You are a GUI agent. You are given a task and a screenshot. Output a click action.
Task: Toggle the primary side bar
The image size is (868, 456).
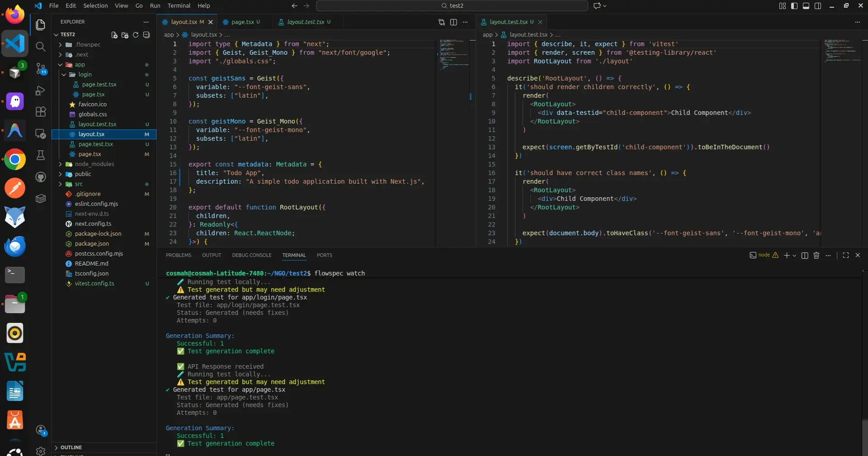794,6
